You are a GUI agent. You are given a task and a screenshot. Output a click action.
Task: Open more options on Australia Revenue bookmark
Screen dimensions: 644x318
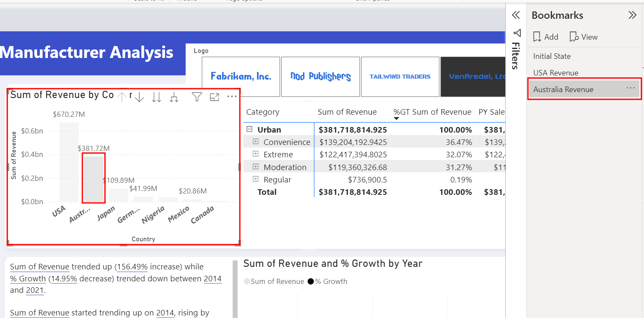click(x=630, y=87)
